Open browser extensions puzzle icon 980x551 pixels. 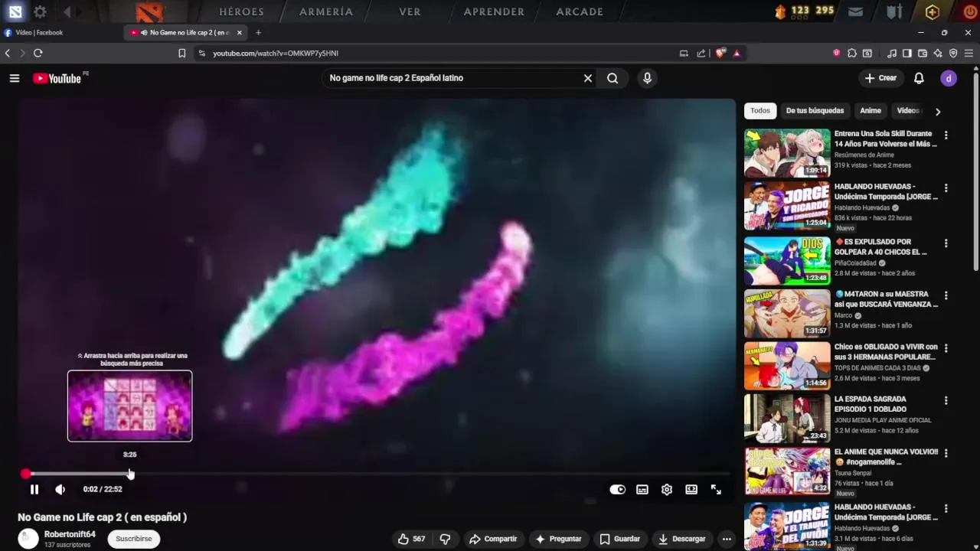[852, 54]
